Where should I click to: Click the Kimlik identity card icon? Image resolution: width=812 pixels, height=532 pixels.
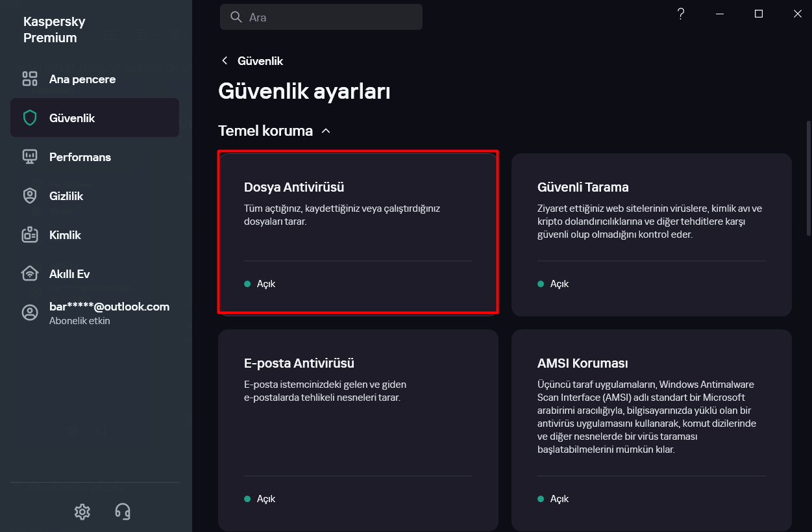click(x=30, y=235)
